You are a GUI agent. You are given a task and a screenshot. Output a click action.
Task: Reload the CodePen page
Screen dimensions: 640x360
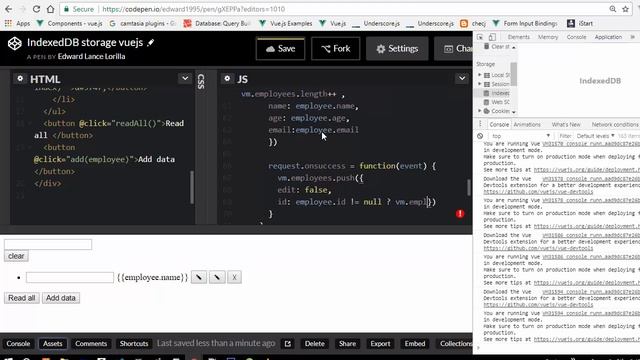(36, 9)
